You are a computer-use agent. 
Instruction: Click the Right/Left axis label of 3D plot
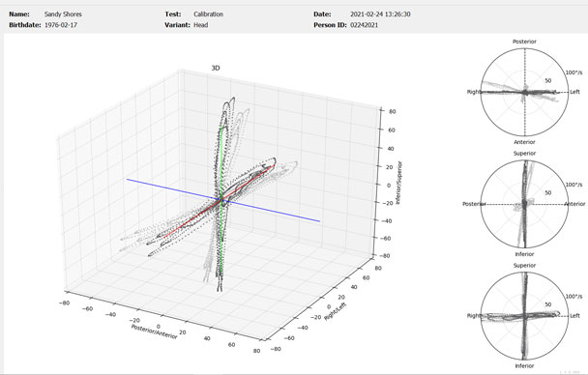tap(335, 311)
